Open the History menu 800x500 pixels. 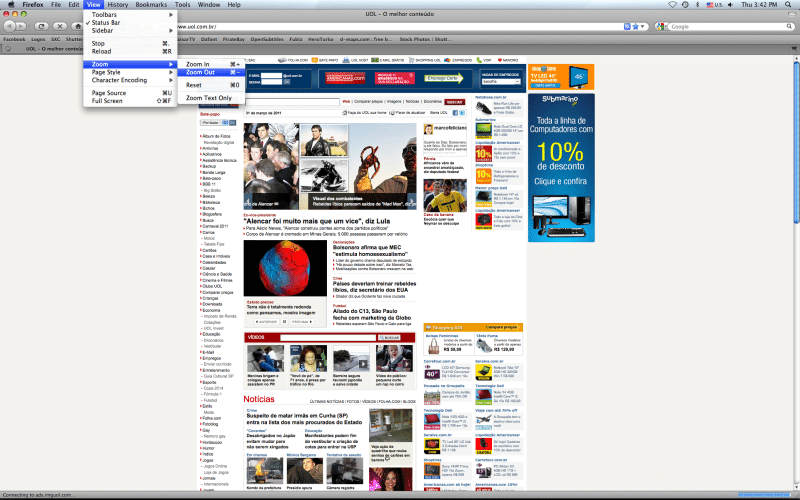[x=118, y=5]
